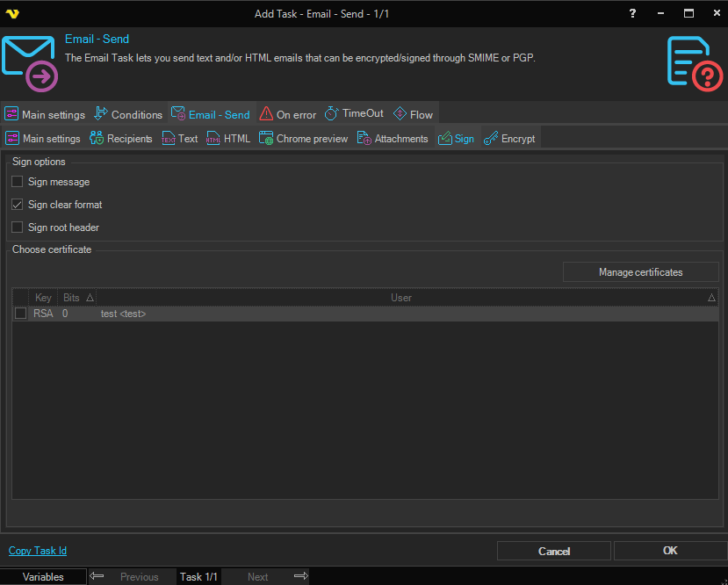Screen dimensions: 728x585
Task: Click the Email Send envelope icon in header
Action: pyautogui.click(x=29, y=63)
